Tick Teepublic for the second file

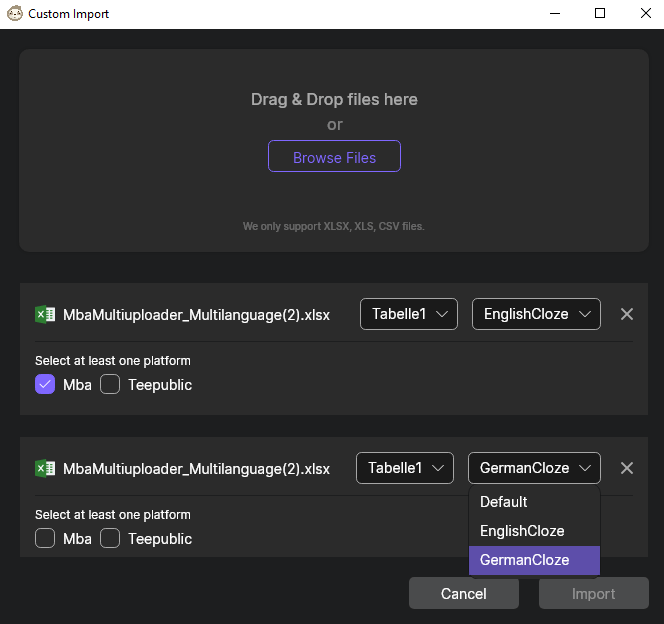pos(110,539)
